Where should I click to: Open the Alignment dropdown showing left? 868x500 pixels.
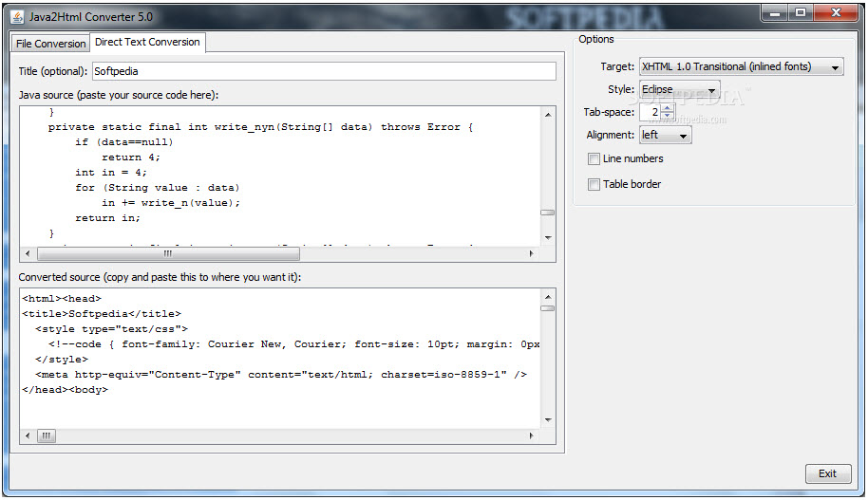(666, 135)
